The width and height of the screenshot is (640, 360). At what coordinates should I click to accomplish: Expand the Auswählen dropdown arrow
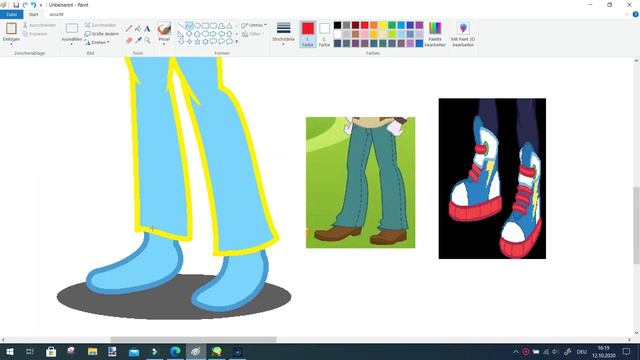pos(72,44)
